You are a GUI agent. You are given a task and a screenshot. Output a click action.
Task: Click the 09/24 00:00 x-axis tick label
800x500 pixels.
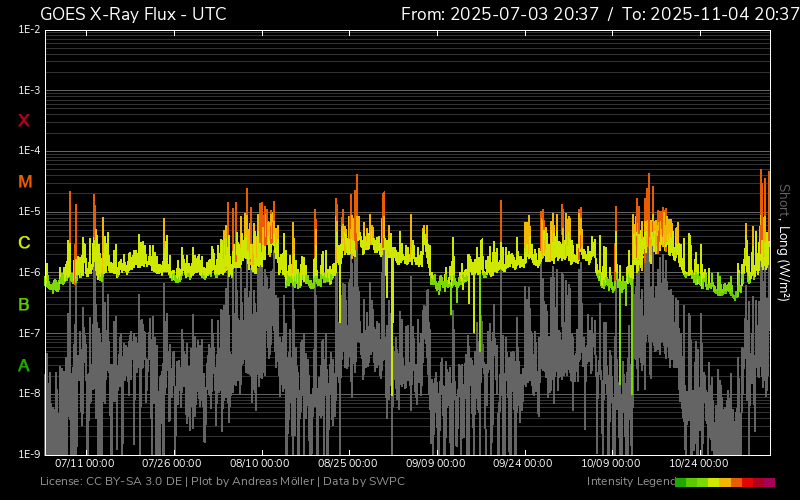[524, 464]
